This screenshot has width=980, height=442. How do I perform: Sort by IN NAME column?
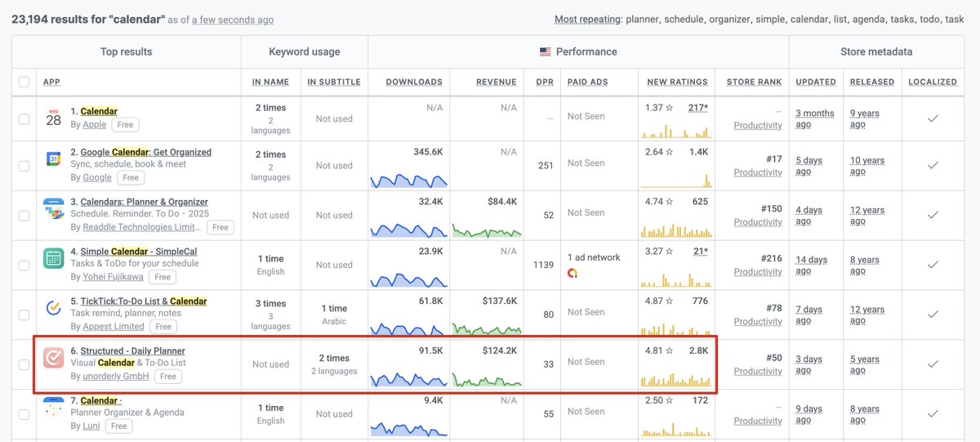coord(270,82)
